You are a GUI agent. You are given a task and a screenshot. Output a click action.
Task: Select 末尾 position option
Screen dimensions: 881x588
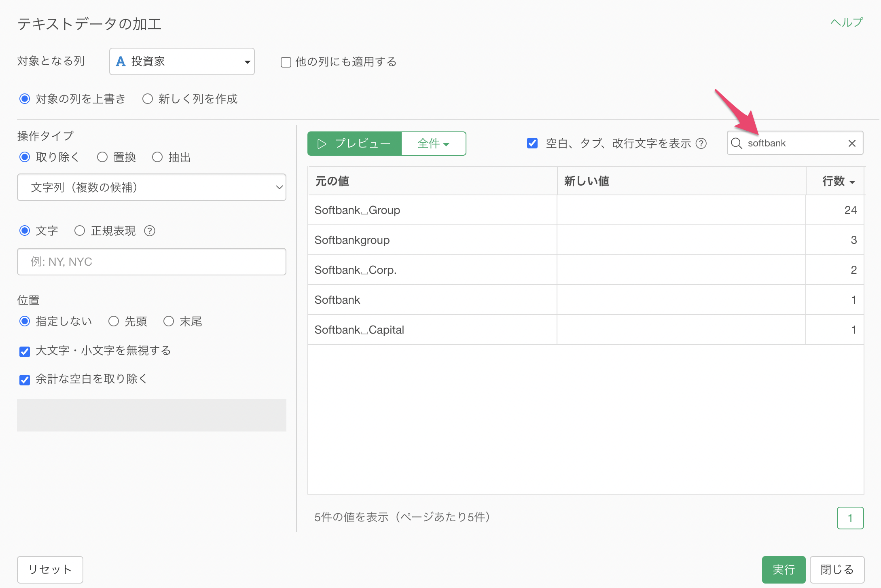[x=169, y=321]
